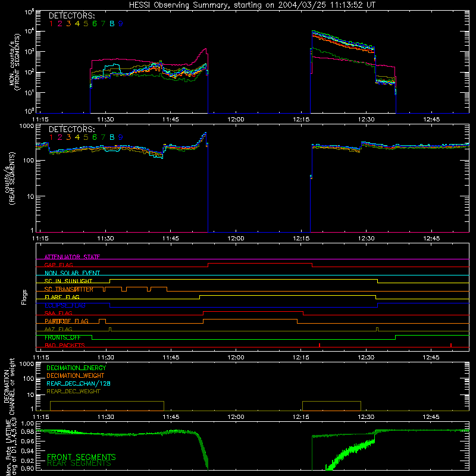Click the FLARE_FLAG label
Viewport: 476px width, 476px height.
coord(62,297)
